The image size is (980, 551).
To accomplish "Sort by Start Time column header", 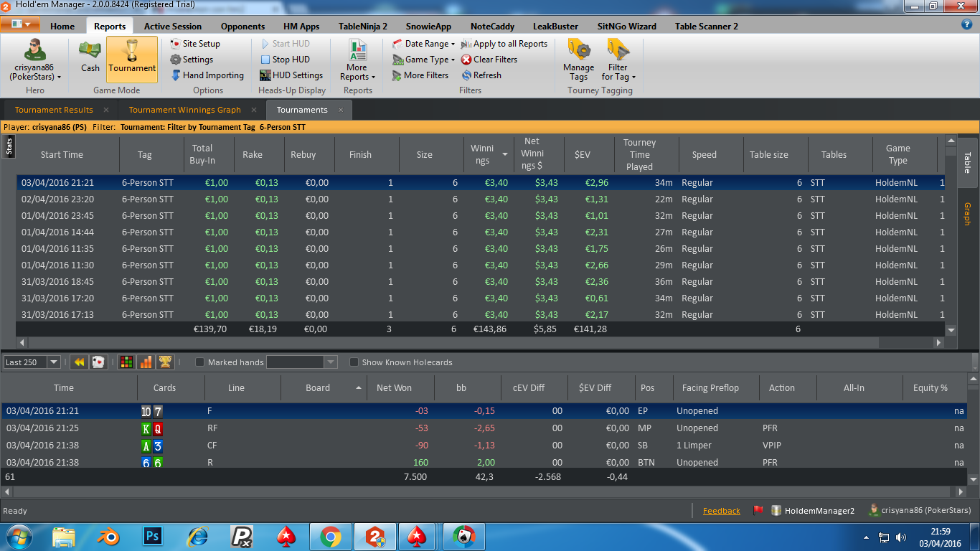I will click(62, 154).
